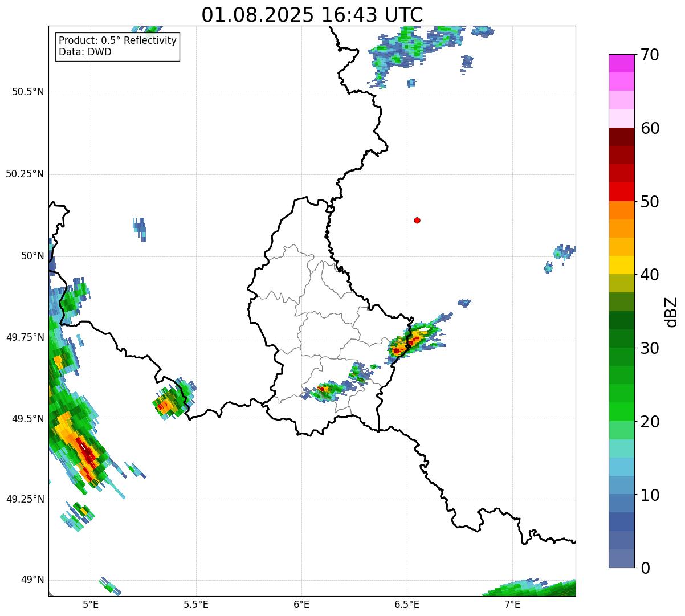Click the 5.5°E longitude label

196,605
